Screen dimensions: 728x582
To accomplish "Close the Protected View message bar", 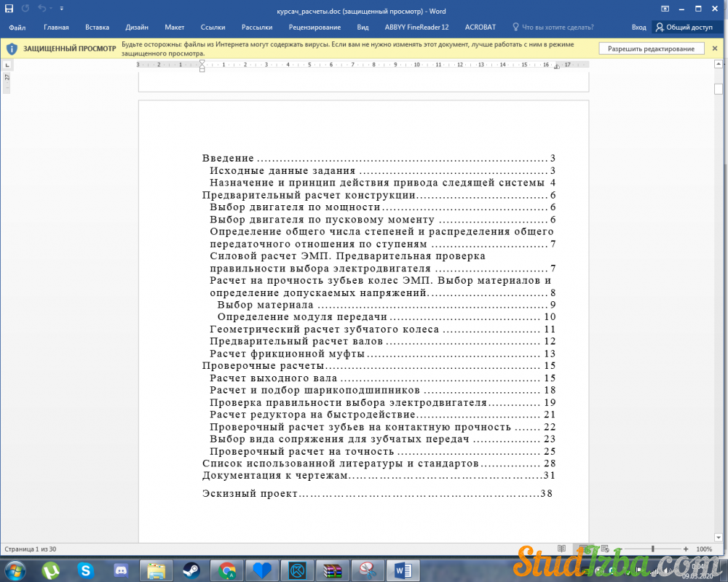I will [715, 48].
